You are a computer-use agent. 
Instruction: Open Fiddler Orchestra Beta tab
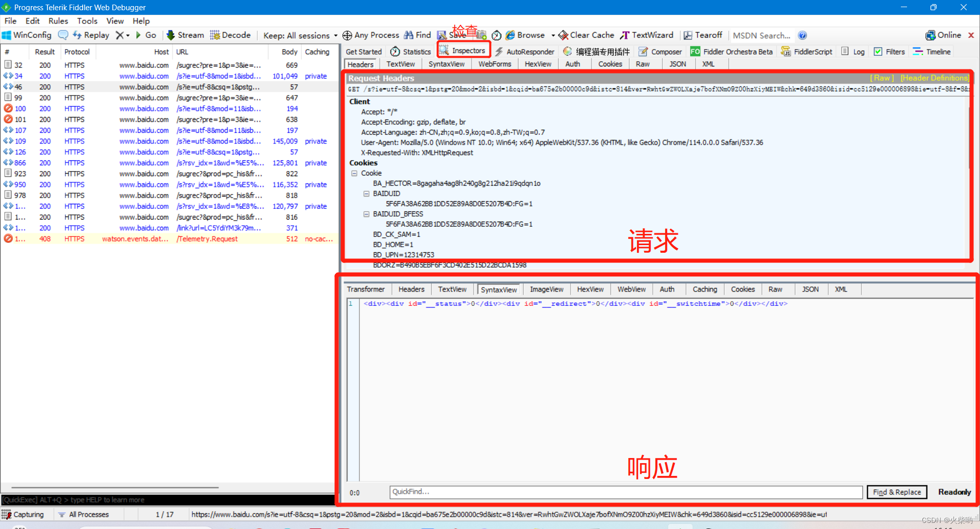coord(731,52)
